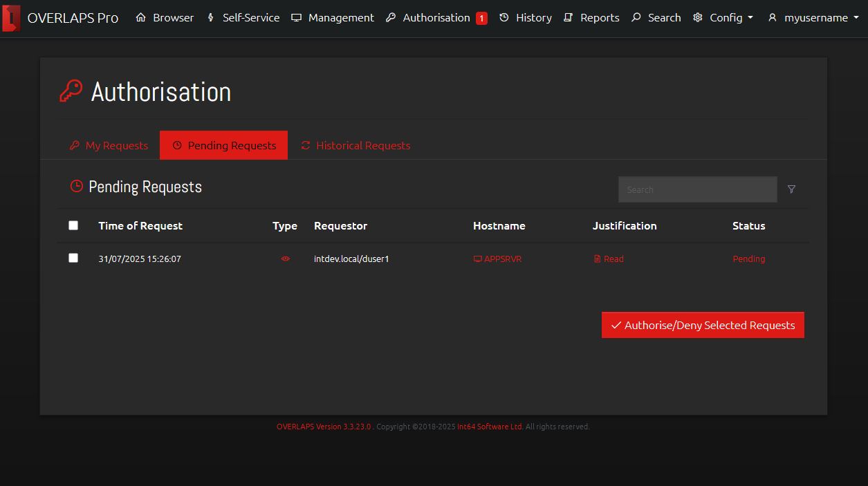
Task: Click the Hostname column header
Action: [499, 226]
